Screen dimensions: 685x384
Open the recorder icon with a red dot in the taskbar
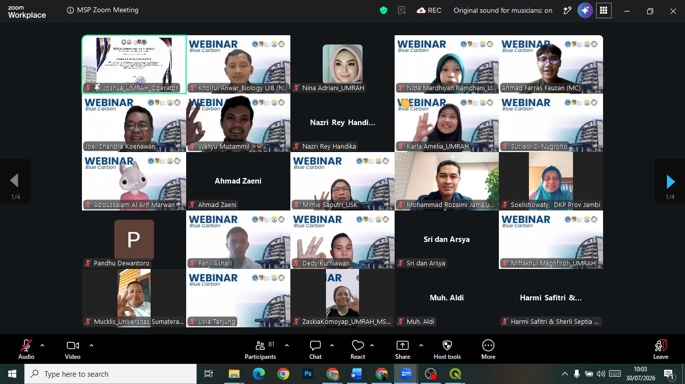pyautogui.click(x=430, y=374)
